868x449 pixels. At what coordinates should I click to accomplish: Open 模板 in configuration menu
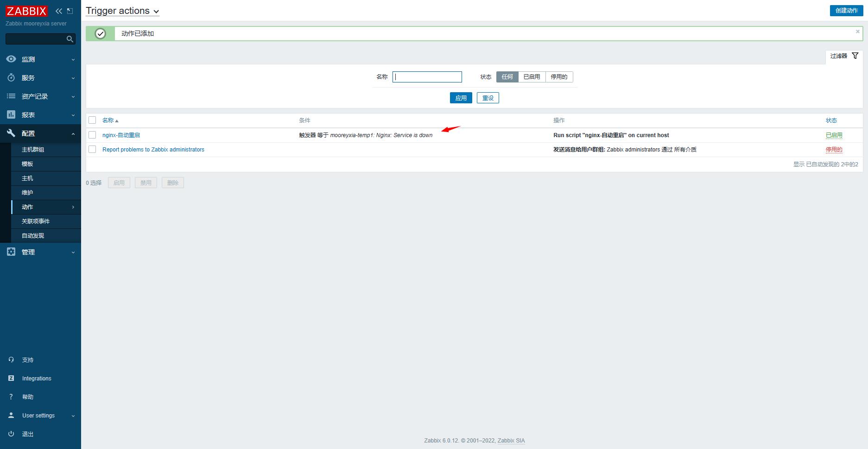click(46, 164)
